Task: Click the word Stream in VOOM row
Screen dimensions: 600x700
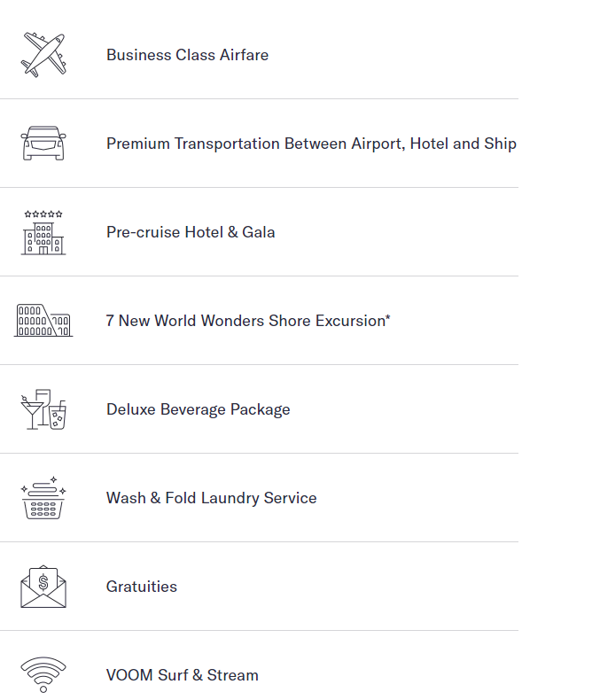Action: 232,675
